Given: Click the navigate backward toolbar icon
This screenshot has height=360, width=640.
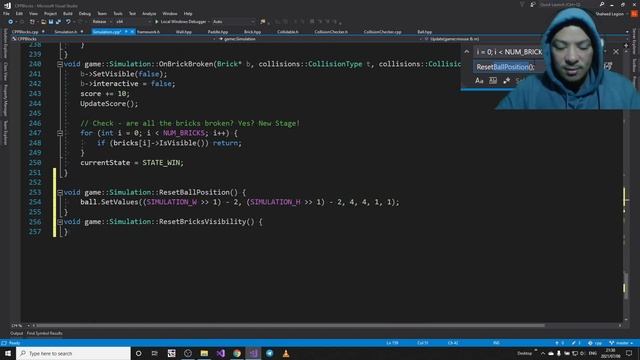Looking at the screenshot, I should point(11,22).
